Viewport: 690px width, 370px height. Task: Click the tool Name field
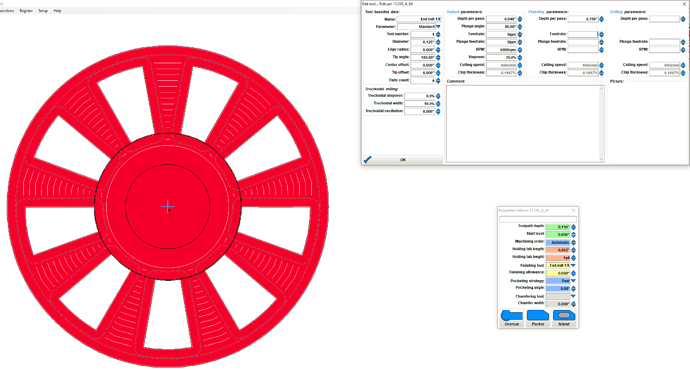pos(418,19)
